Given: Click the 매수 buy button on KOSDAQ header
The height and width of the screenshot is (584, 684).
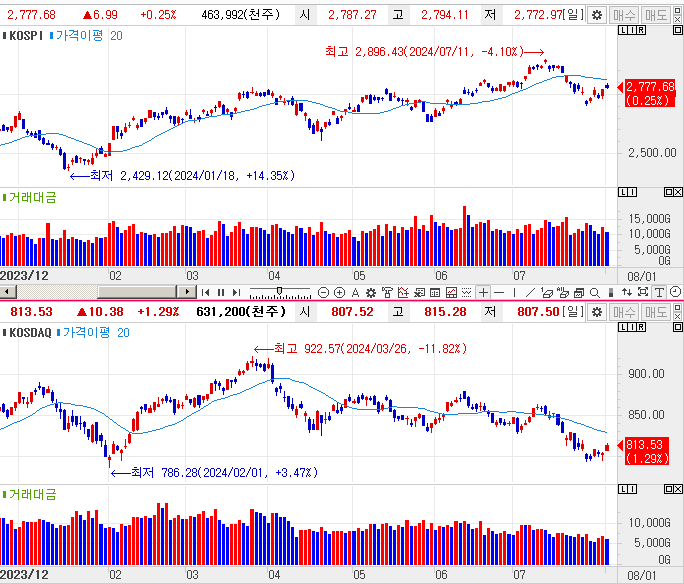Looking at the screenshot, I should click(x=624, y=312).
